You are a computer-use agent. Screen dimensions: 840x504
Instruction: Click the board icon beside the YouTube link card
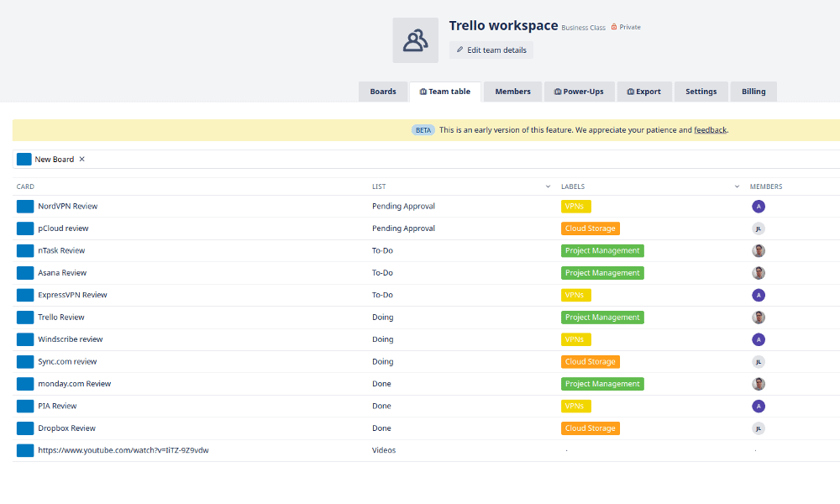(25, 450)
